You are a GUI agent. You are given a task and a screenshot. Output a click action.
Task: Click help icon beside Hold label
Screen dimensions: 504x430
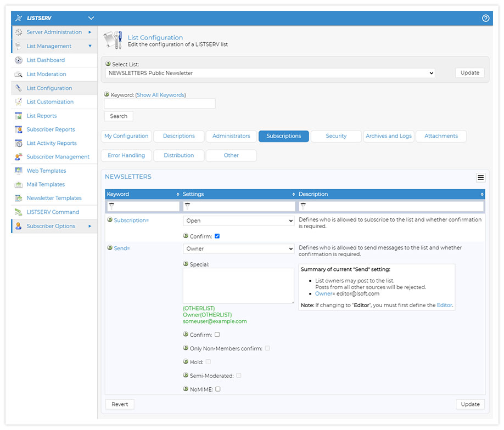(186, 361)
